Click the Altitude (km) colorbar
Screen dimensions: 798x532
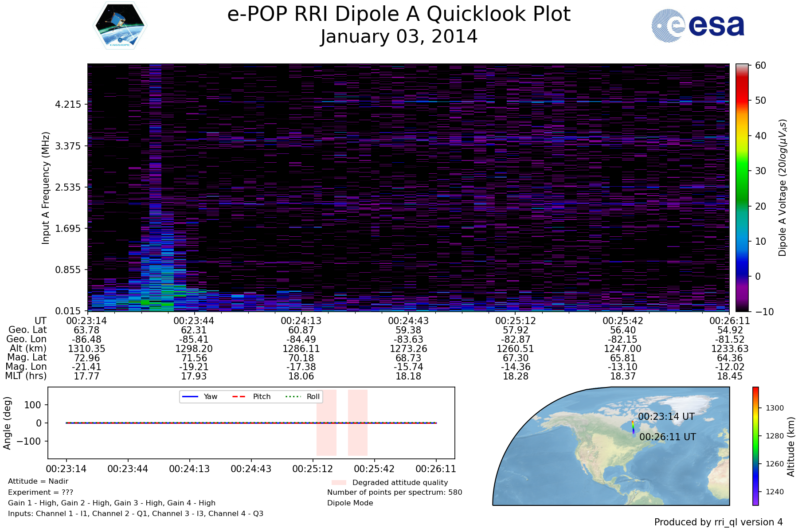[755, 446]
